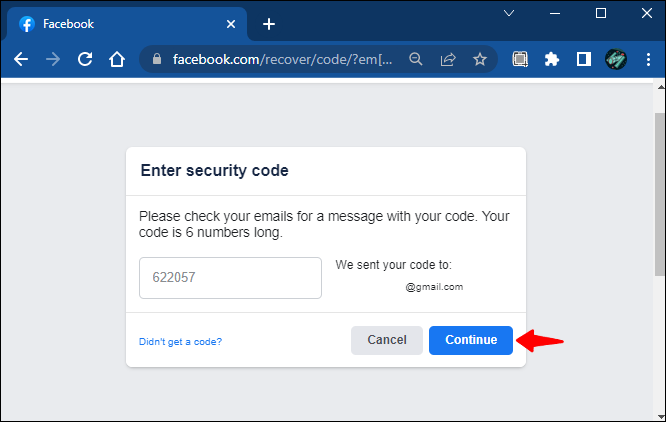666x422 pixels.
Task: Close the Facebook tab
Action: tap(231, 24)
